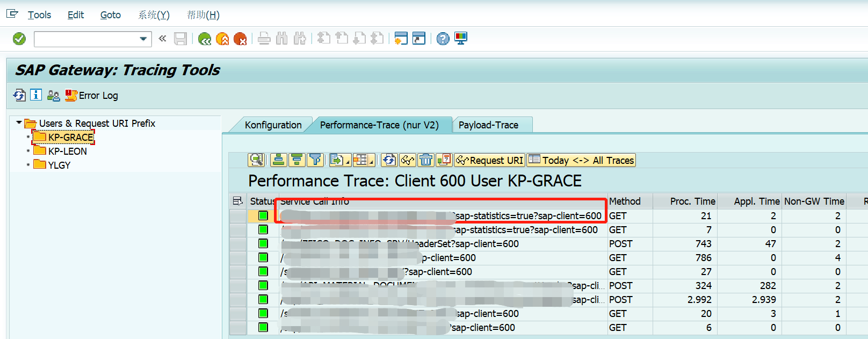Screen dimensions: 868x339
Task: Click the Set Filter funnel icon
Action: 315,160
